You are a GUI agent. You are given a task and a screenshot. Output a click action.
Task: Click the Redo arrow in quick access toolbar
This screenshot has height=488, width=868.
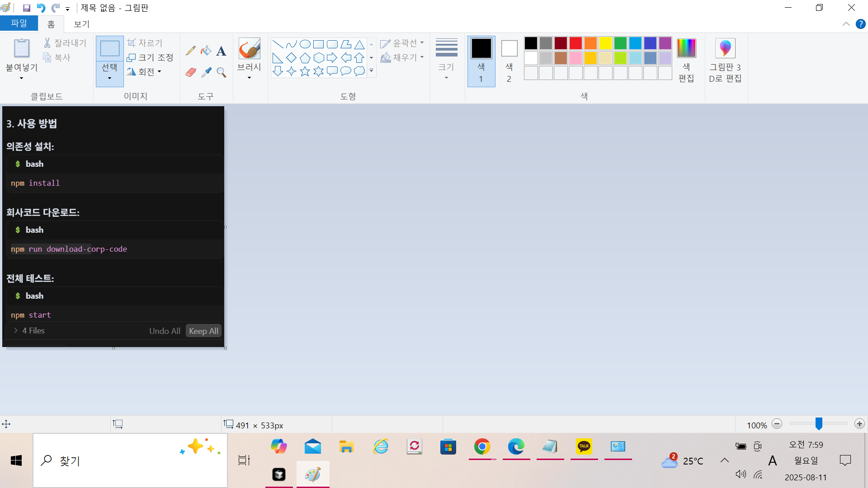(56, 8)
